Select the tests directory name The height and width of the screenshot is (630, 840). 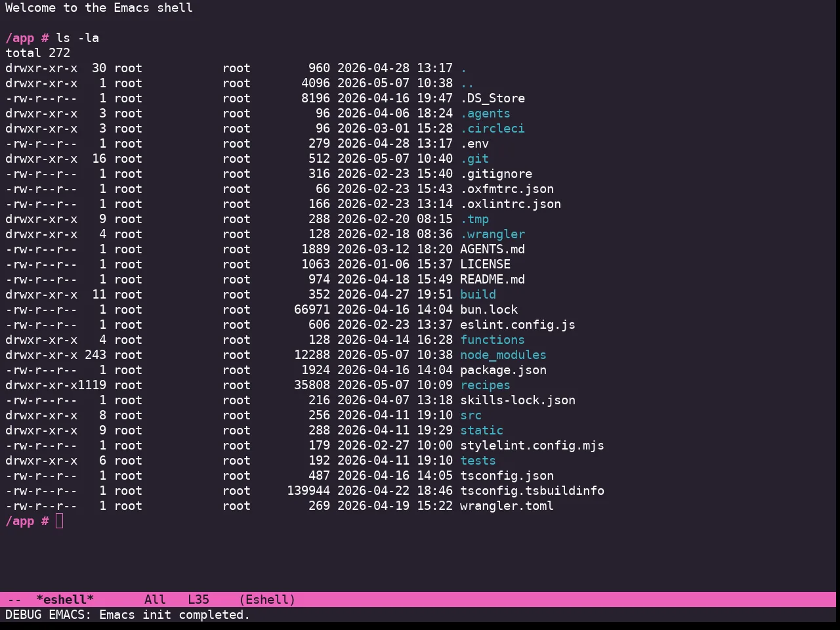[478, 461]
